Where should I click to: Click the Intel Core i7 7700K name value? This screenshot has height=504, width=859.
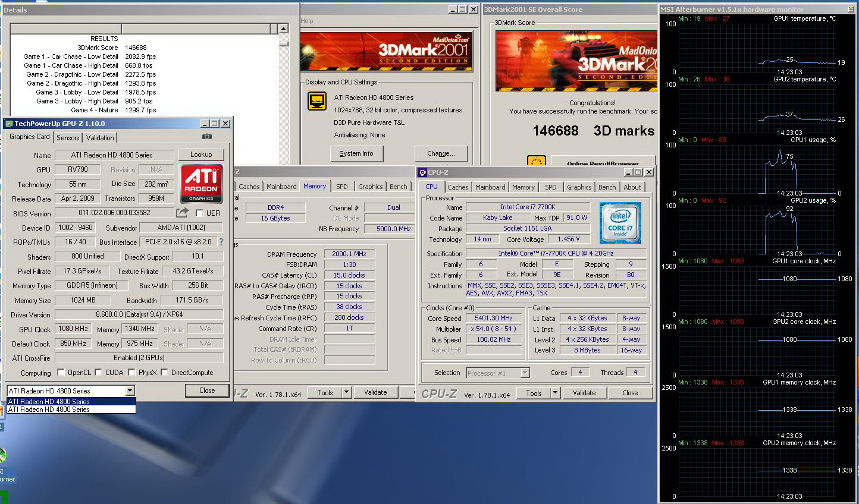tap(528, 207)
